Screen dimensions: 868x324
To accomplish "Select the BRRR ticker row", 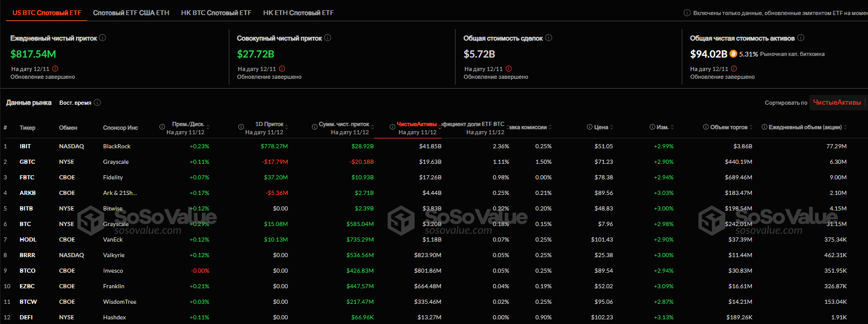I will [434, 255].
